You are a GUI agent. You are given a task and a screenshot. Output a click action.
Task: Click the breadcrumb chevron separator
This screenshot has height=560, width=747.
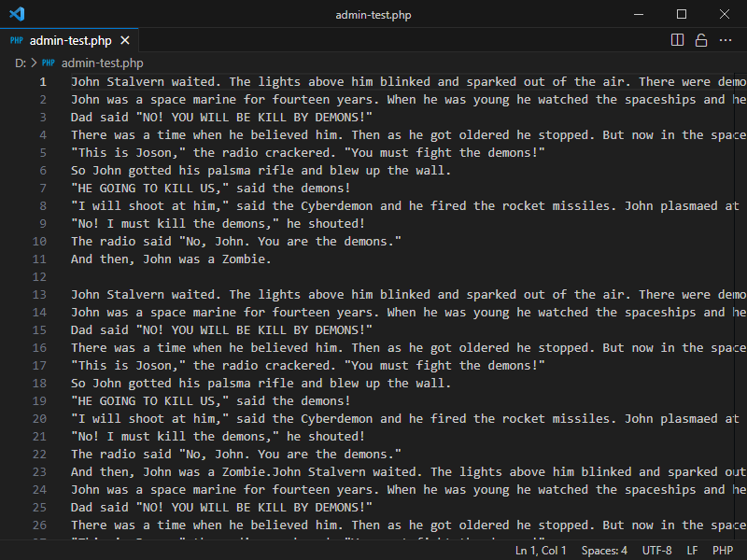point(35,63)
